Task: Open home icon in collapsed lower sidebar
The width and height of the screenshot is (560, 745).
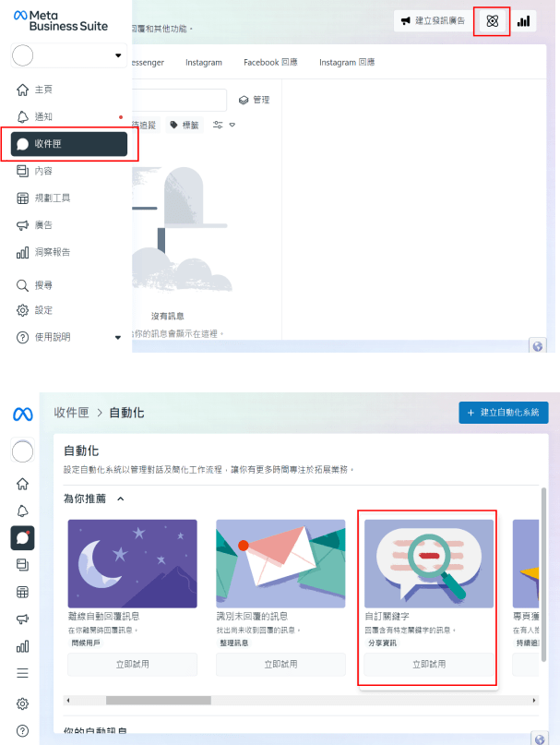Action: tap(22, 484)
